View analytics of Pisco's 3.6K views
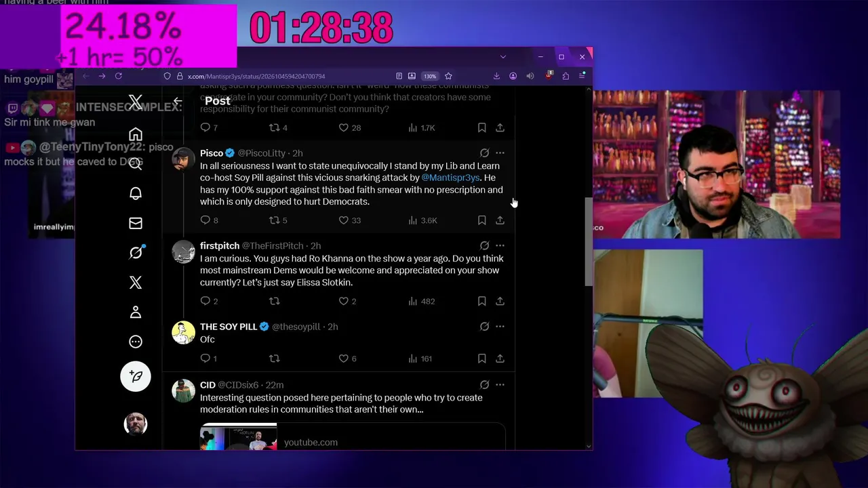This screenshot has width=868, height=488. click(422, 220)
